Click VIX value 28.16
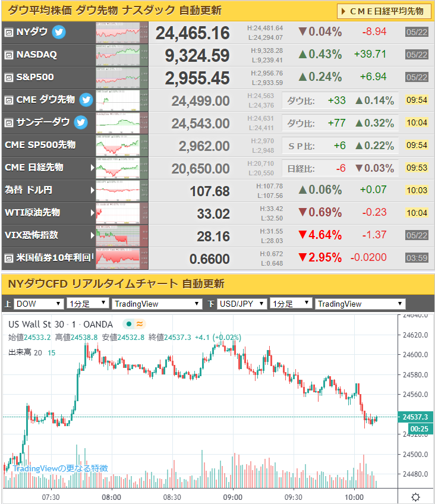The width and height of the screenshot is (435, 504). [213, 237]
